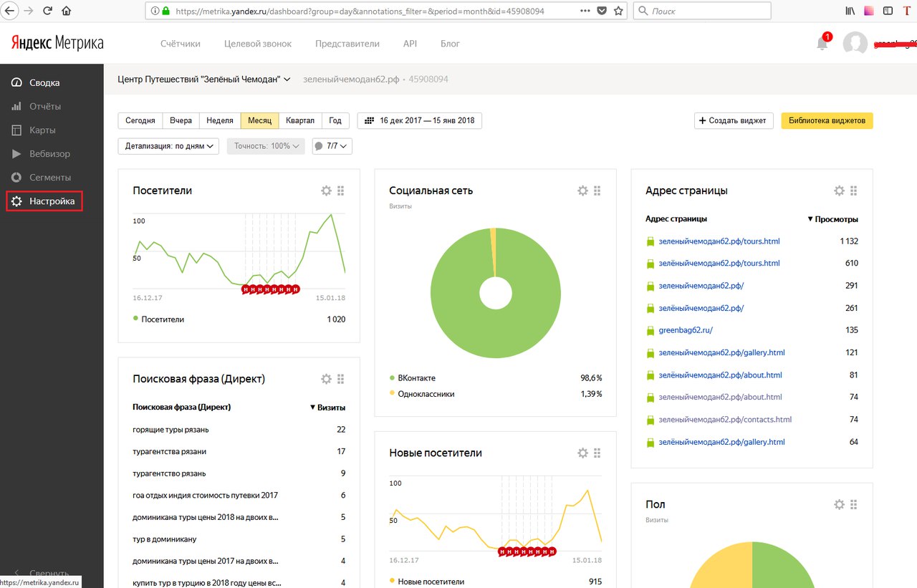Viewport: 917px width, 588px height.
Task: Open Представители tab
Action: coord(347,44)
